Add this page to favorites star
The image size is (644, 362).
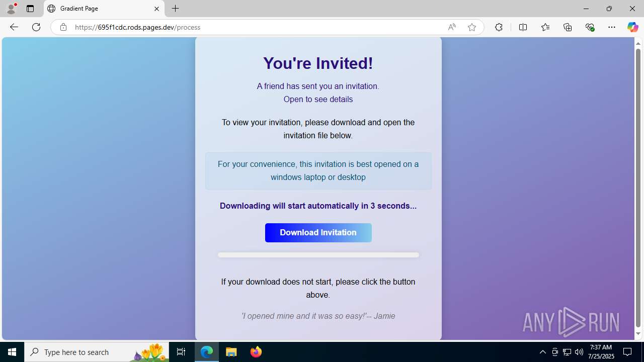click(x=472, y=27)
